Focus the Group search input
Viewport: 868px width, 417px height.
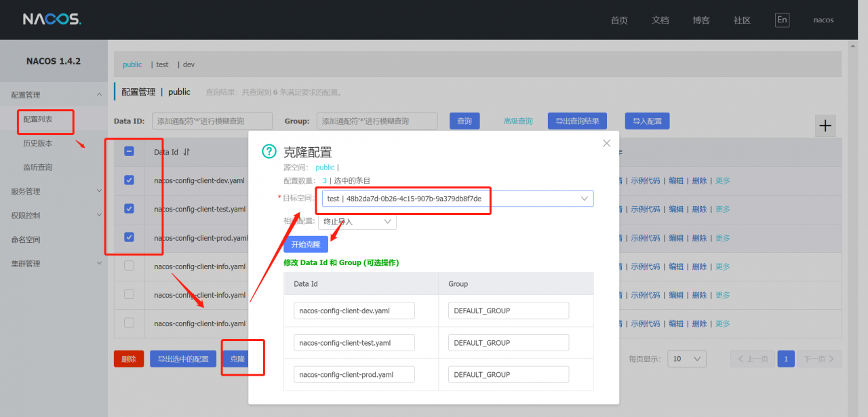point(377,121)
